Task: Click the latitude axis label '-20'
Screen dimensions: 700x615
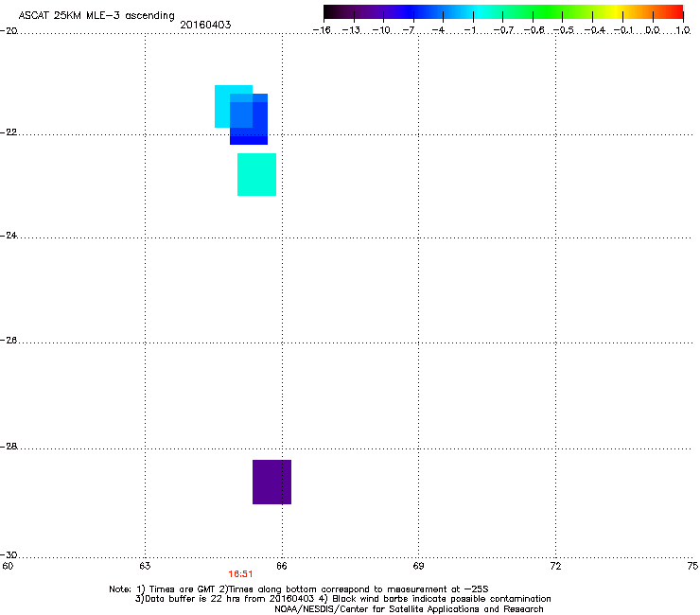Action: click(x=9, y=31)
